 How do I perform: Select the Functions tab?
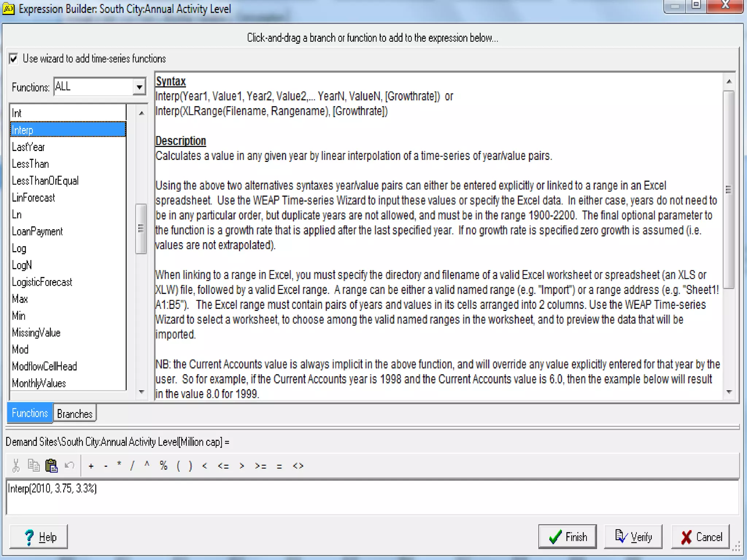point(30,413)
